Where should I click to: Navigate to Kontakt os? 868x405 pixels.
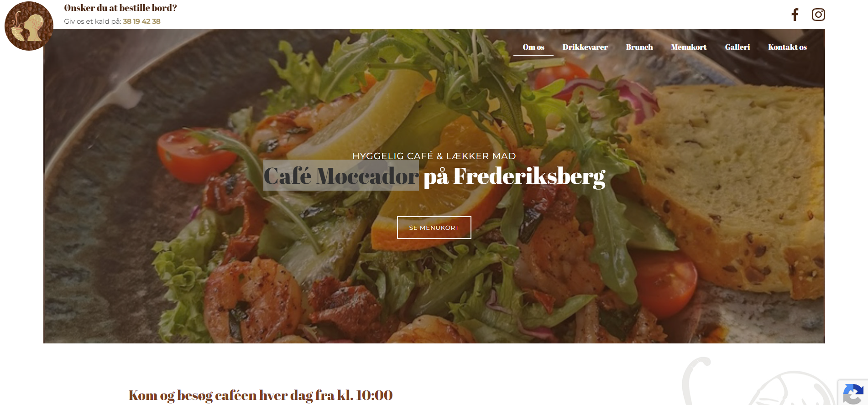(787, 47)
